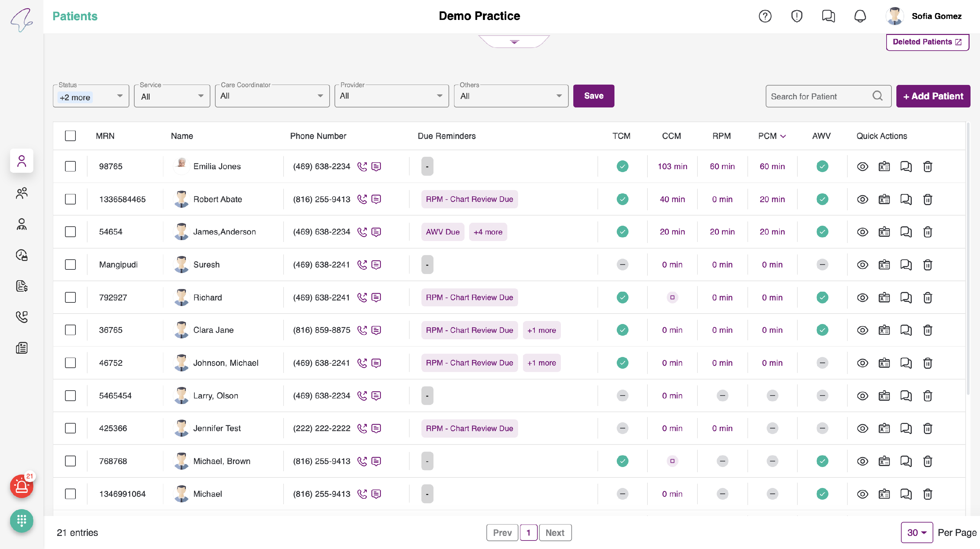The height and width of the screenshot is (549, 980).
Task: Check the box for MRN 98765
Action: [70, 166]
